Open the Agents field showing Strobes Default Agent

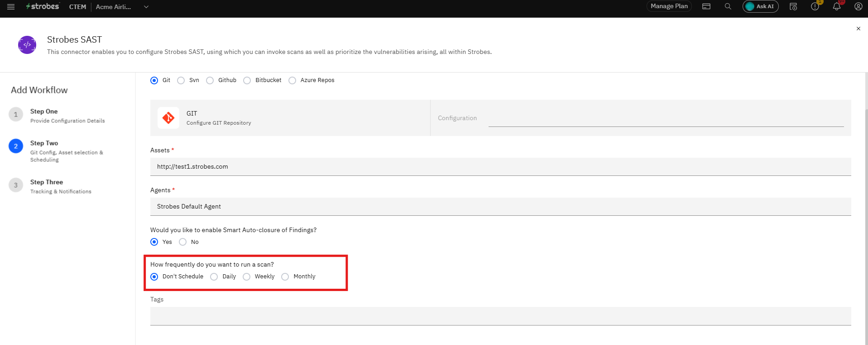coord(501,207)
